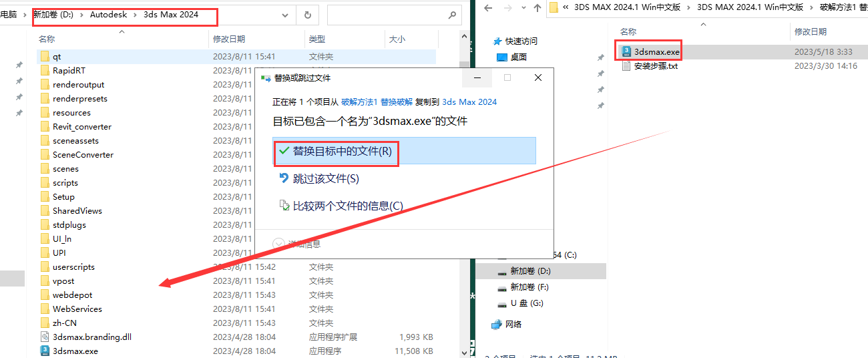Viewport: 868px width, 358px height.
Task: Minimize the replace or skip files dialog
Action: (x=477, y=78)
